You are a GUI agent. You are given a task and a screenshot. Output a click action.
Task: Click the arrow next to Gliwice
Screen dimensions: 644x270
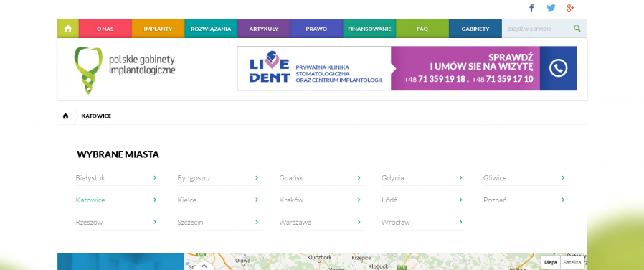(x=563, y=177)
